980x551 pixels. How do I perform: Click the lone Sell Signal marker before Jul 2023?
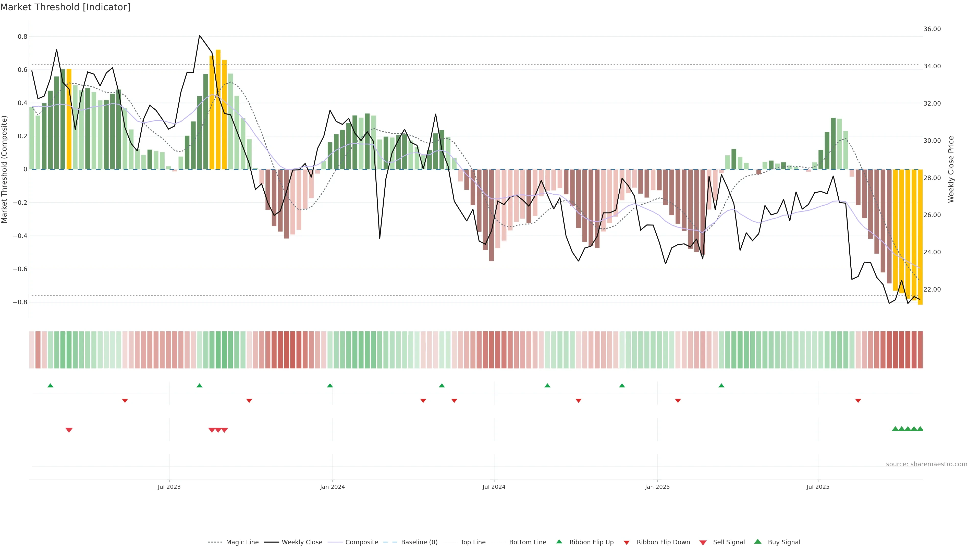69,430
